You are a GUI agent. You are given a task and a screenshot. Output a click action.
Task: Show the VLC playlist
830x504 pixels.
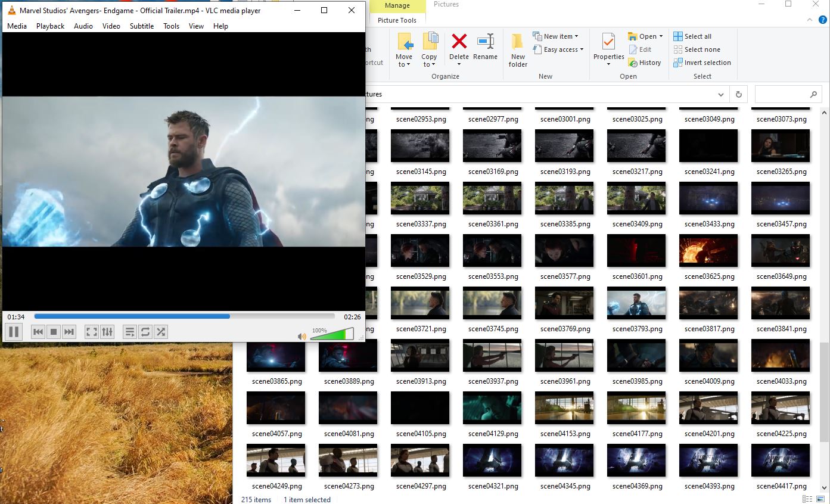tap(130, 332)
